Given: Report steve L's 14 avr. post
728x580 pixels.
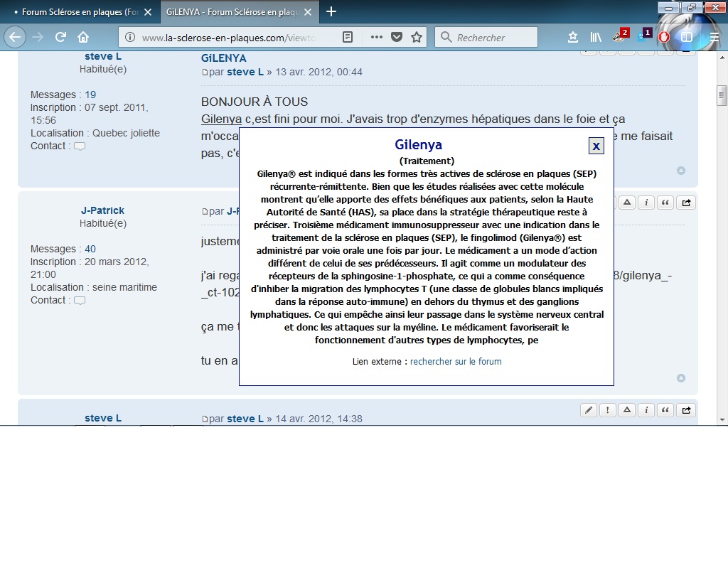Looking at the screenshot, I should point(607,409).
